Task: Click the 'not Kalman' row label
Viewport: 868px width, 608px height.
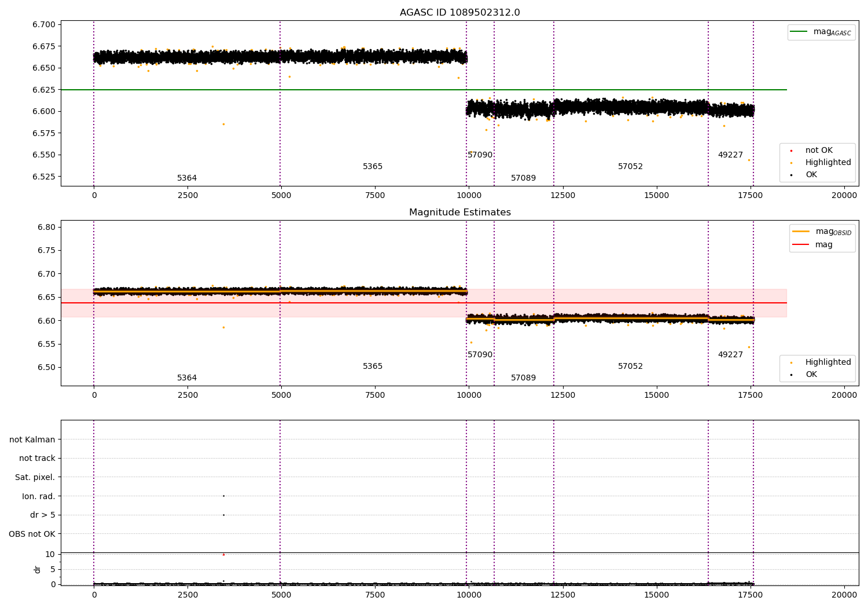Action: point(32,440)
